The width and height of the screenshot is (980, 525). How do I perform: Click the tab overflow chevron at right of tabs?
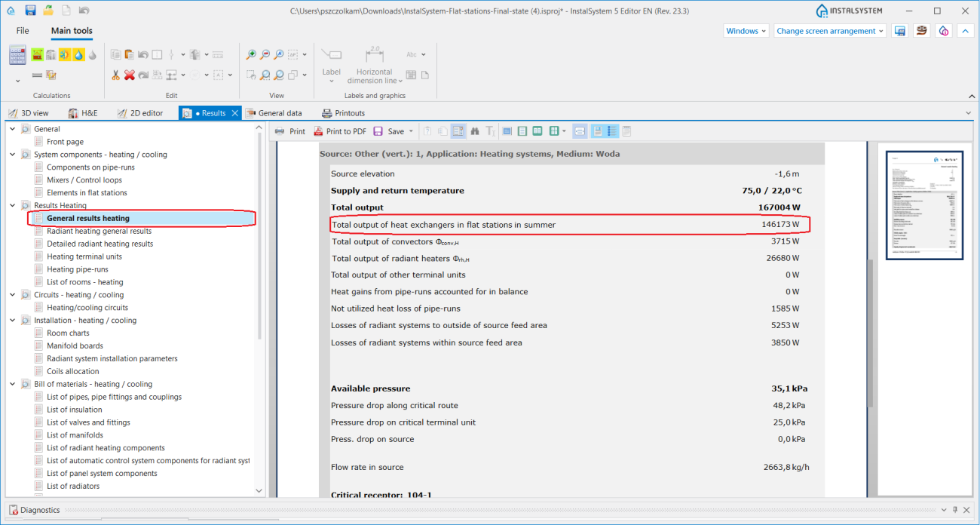pos(969,113)
